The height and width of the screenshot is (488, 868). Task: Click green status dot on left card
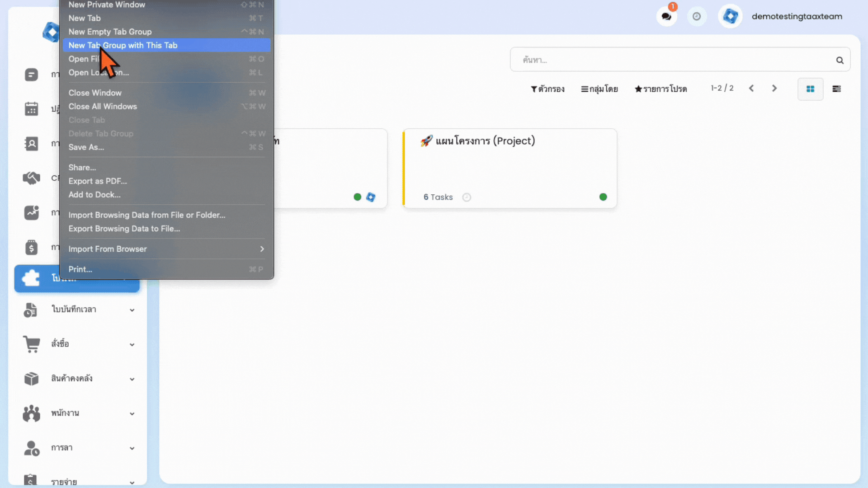click(x=357, y=197)
